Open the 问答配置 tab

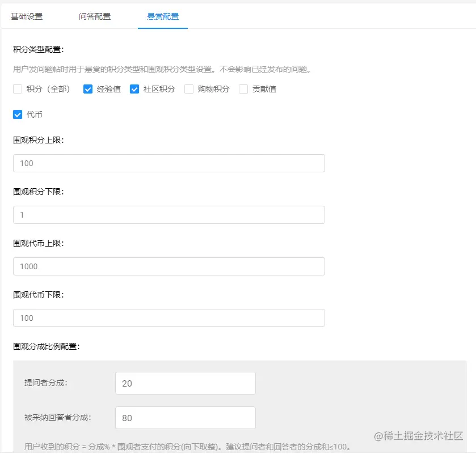[x=95, y=16]
